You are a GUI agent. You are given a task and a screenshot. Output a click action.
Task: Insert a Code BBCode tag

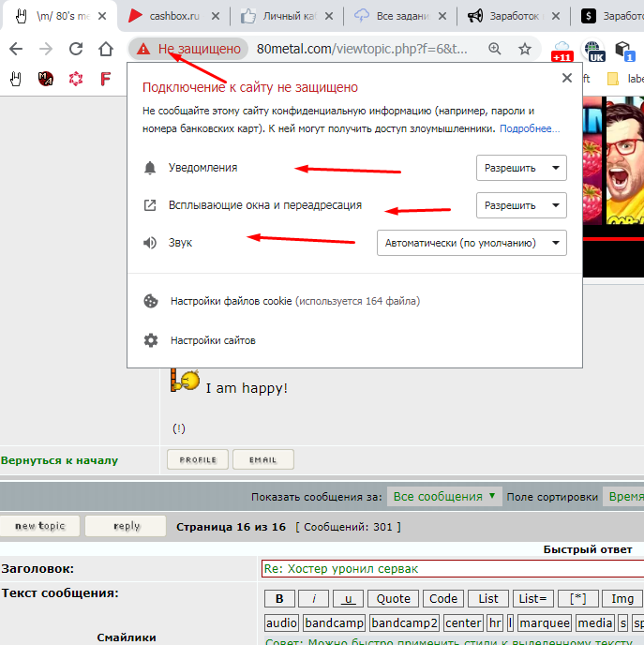click(443, 598)
